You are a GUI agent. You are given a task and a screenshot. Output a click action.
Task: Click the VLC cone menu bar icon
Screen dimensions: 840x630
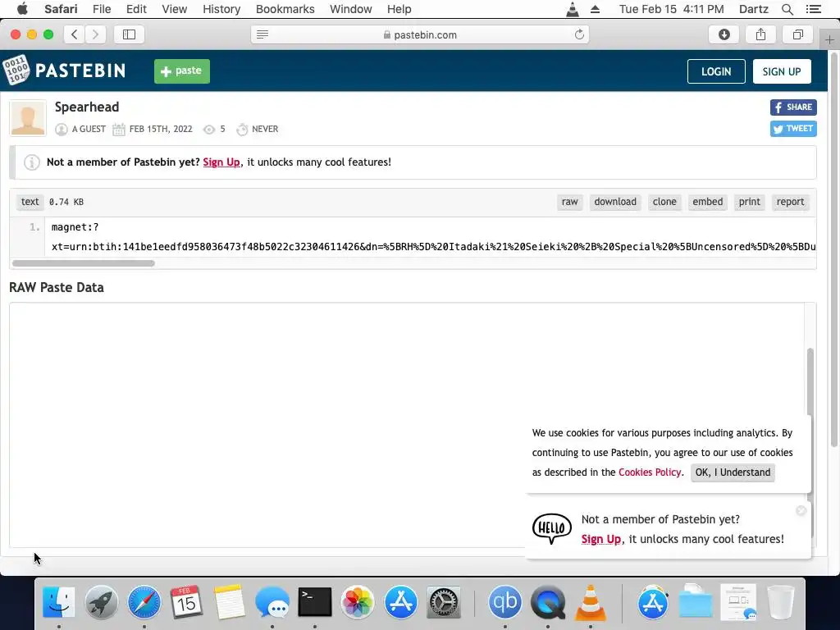[x=572, y=9]
